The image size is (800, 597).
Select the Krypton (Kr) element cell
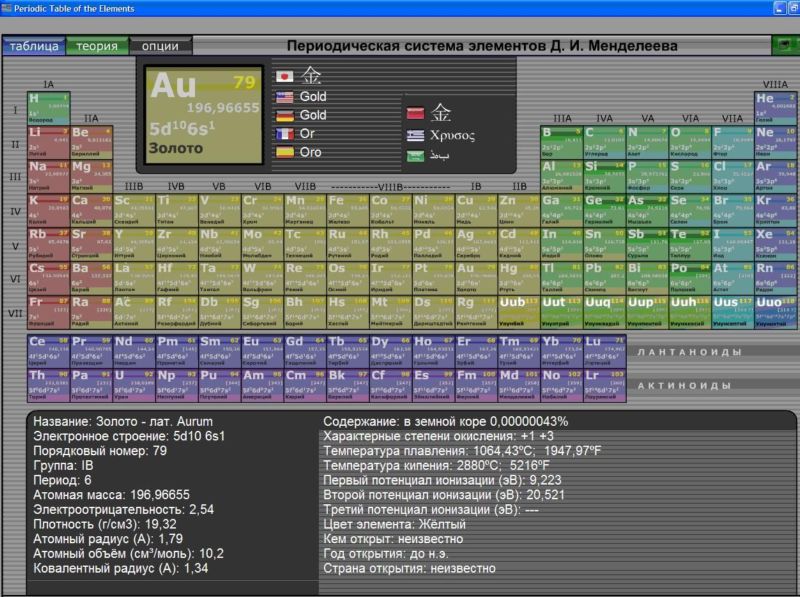[x=776, y=211]
